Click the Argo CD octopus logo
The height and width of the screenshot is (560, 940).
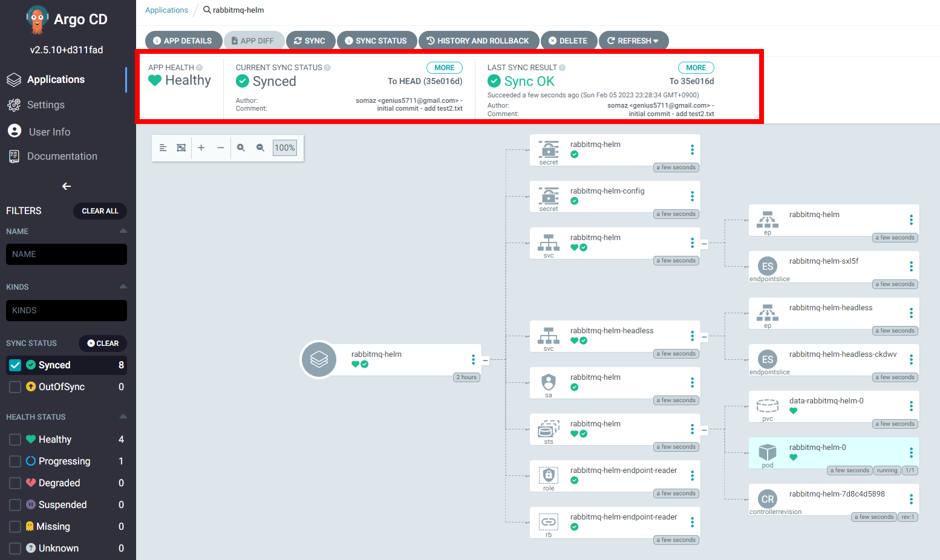[37, 20]
